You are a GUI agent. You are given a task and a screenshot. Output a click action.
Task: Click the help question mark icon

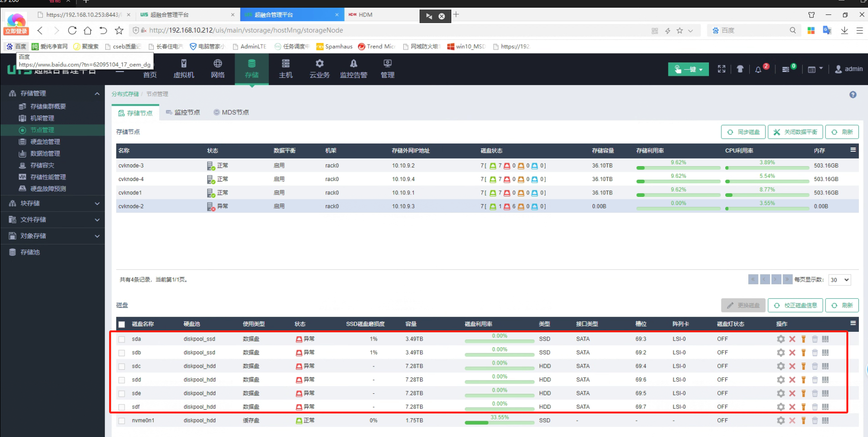click(x=853, y=95)
